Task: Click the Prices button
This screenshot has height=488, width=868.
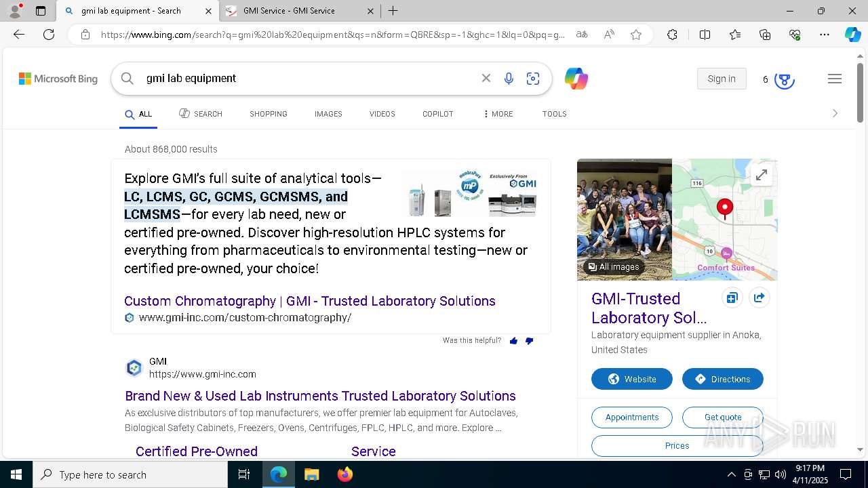Action: [x=677, y=446]
